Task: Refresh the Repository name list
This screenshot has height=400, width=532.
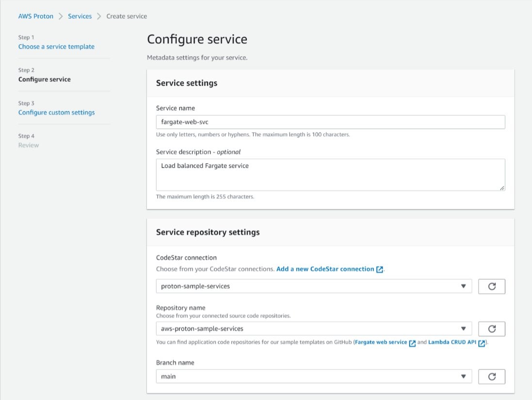Action: [x=492, y=329]
